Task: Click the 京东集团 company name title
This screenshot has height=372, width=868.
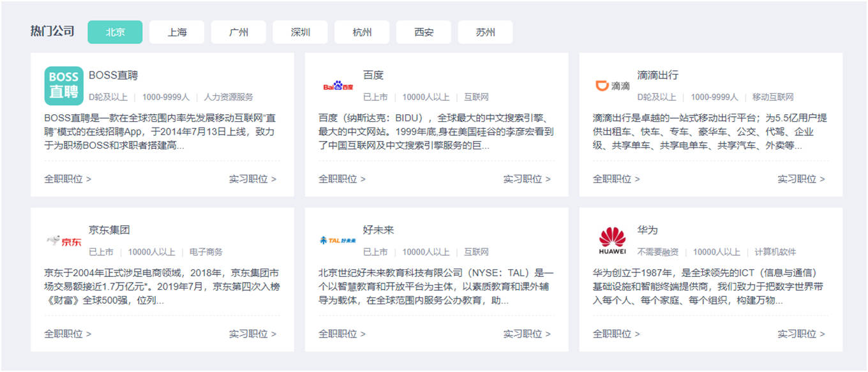Action: tap(109, 230)
